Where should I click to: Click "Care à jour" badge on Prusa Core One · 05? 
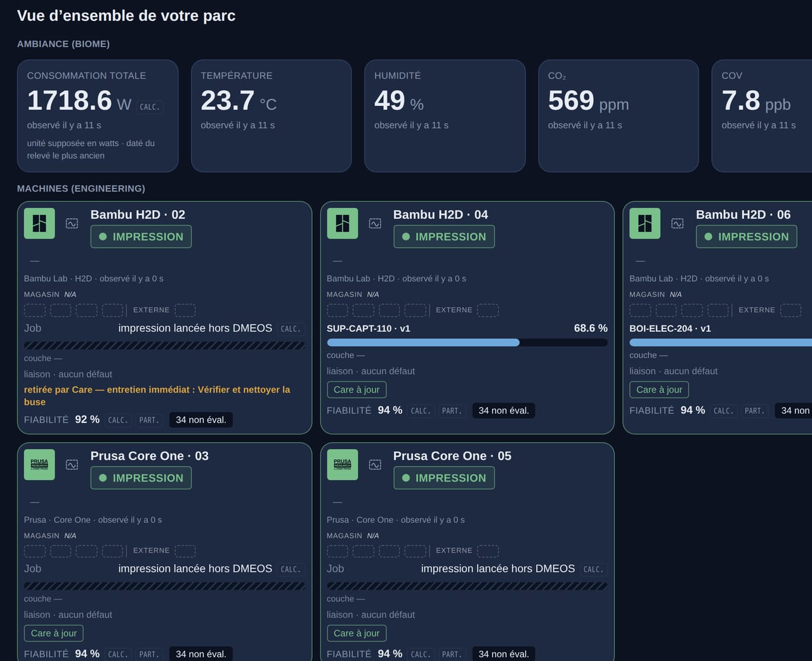click(357, 633)
